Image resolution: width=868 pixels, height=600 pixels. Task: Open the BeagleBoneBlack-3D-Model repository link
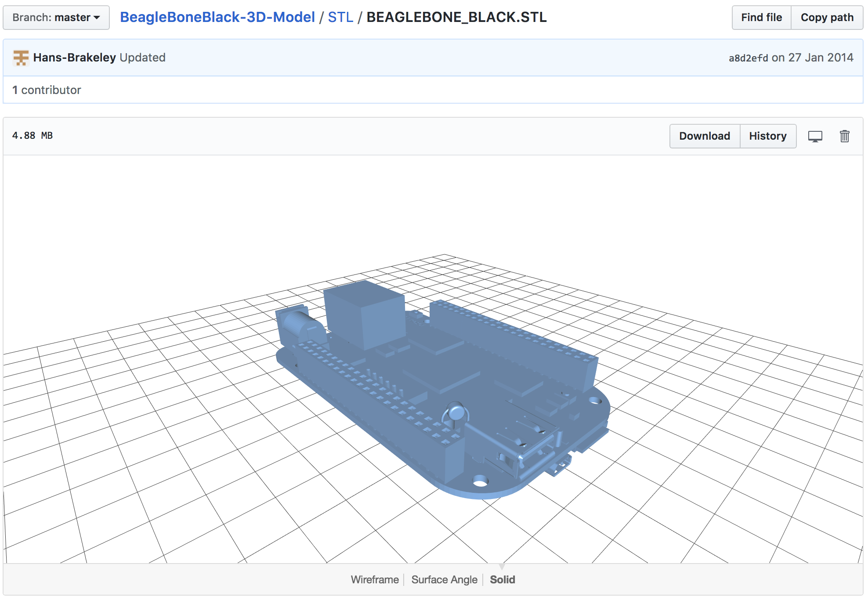coord(217,17)
